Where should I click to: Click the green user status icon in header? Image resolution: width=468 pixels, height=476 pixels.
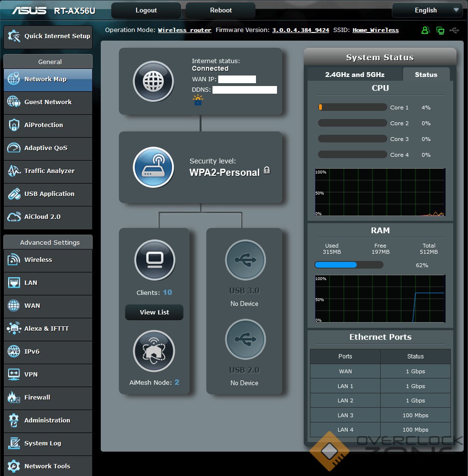coord(425,31)
